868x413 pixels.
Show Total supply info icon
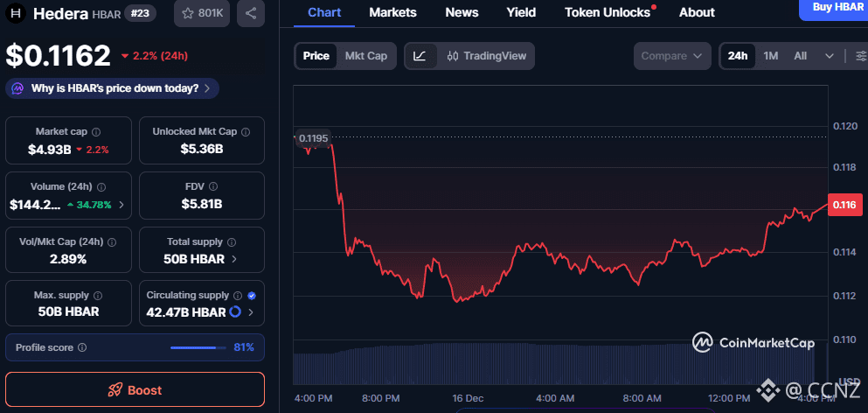coord(232,241)
